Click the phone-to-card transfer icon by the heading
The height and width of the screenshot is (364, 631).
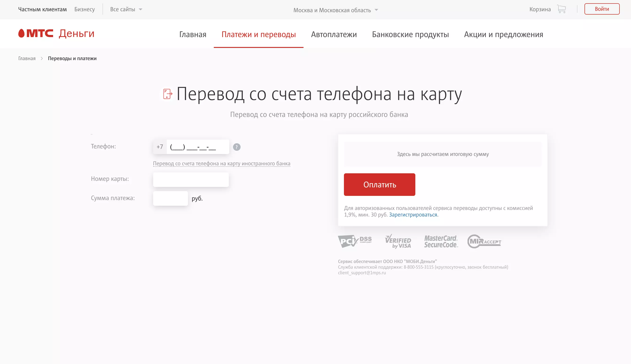(x=167, y=94)
